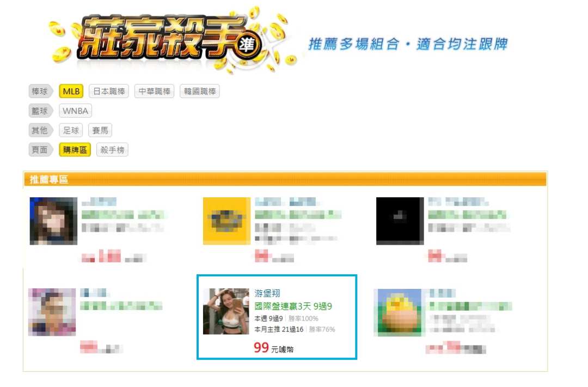Open the yellow crown avatar thumbnail
Viewport: 588px width, 387px height.
coord(226,221)
